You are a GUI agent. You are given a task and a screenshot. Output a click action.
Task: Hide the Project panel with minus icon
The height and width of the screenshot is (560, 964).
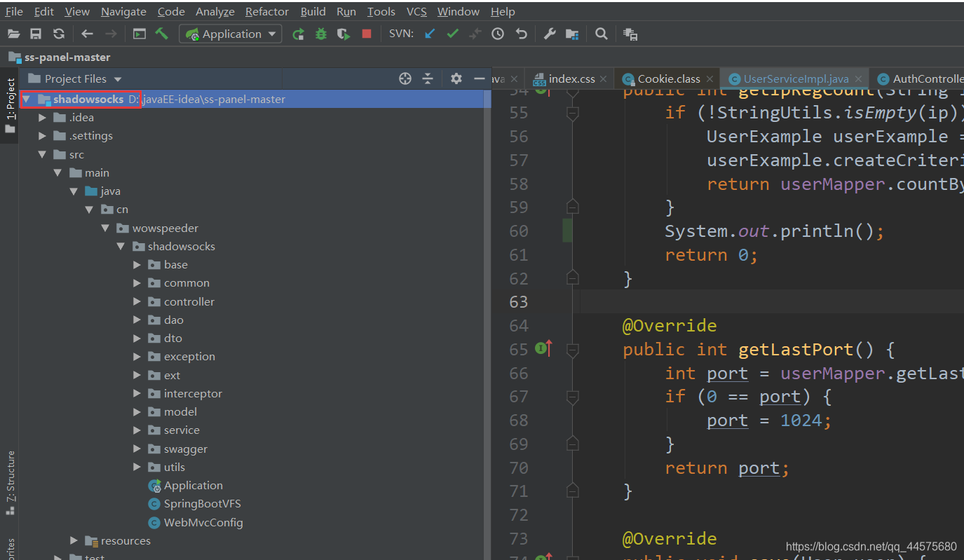[x=480, y=78]
